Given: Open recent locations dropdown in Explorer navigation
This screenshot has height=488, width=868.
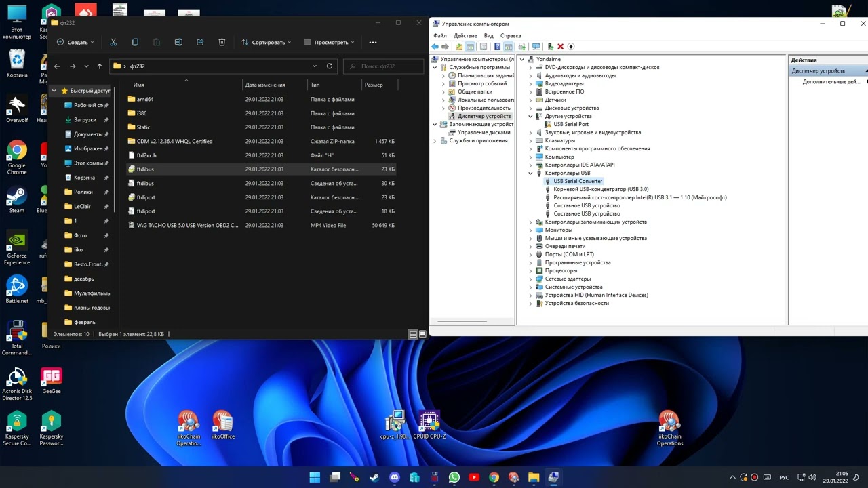Looking at the screenshot, I should (x=86, y=66).
